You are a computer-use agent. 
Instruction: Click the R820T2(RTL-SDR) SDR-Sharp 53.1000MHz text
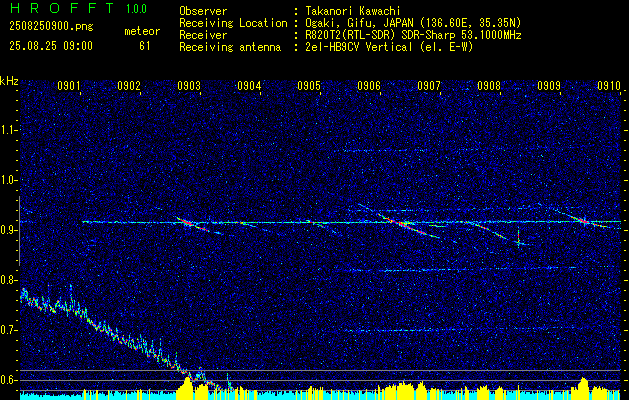pos(413,35)
